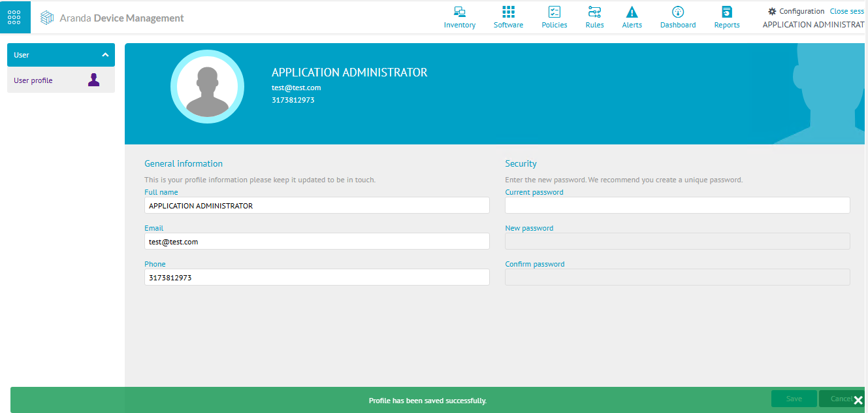Click APPLICATION ADMINISTRATOR banner name
Screen dimensions: 868x413
click(349, 73)
